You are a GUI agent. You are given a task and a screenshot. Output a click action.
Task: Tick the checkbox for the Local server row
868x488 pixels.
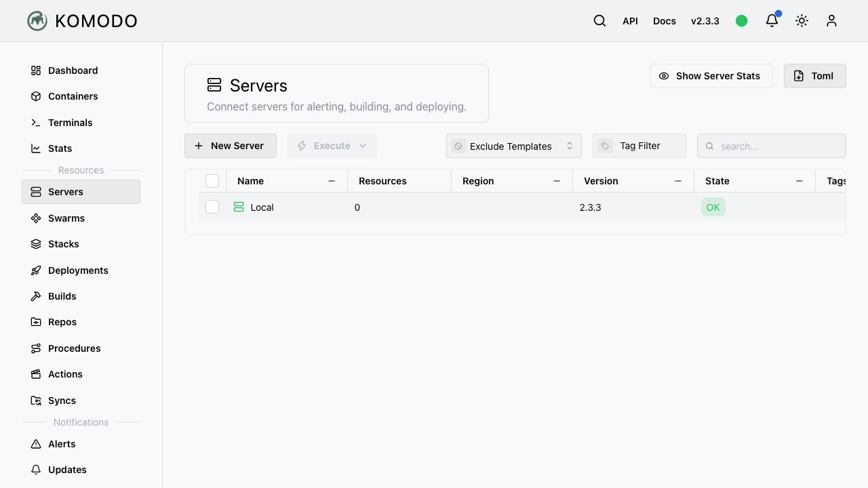[212, 207]
